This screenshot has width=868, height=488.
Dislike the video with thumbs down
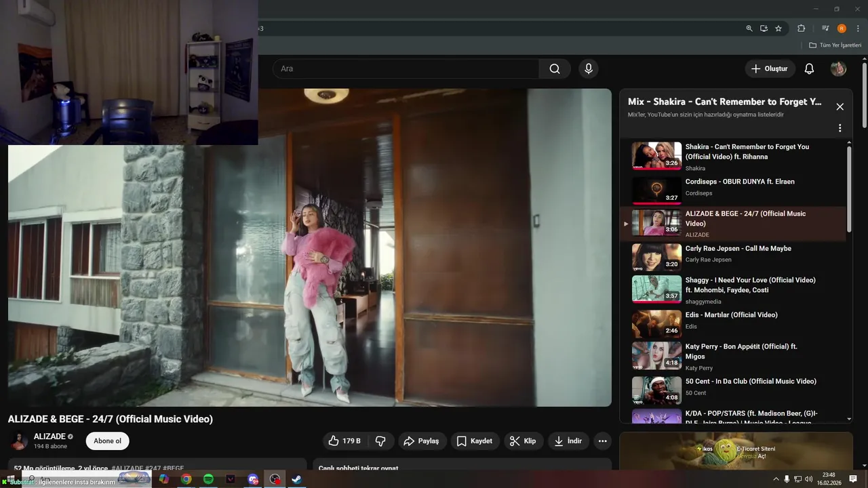pyautogui.click(x=380, y=441)
